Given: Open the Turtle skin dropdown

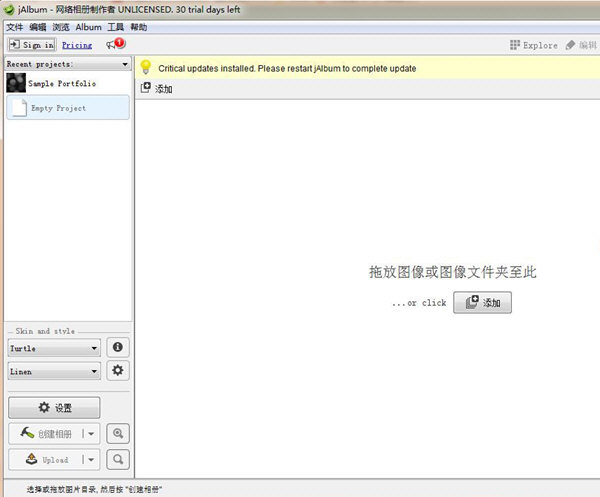Looking at the screenshot, I should [54, 348].
